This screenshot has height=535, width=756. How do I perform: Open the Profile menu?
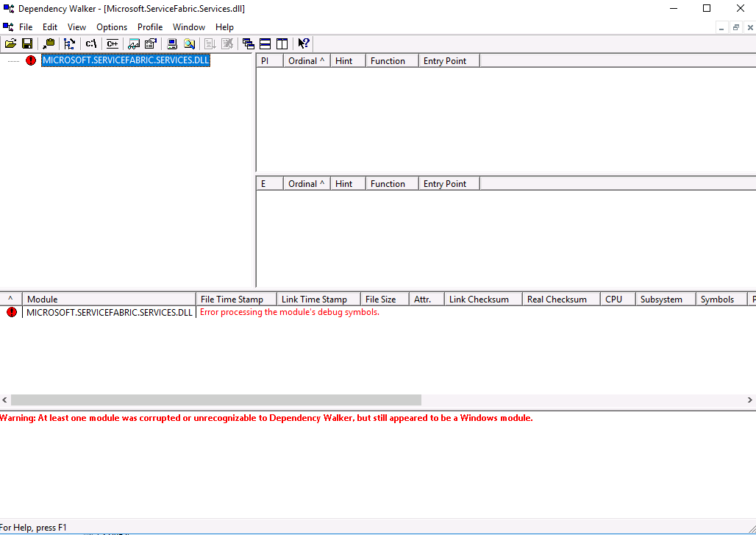(x=150, y=26)
